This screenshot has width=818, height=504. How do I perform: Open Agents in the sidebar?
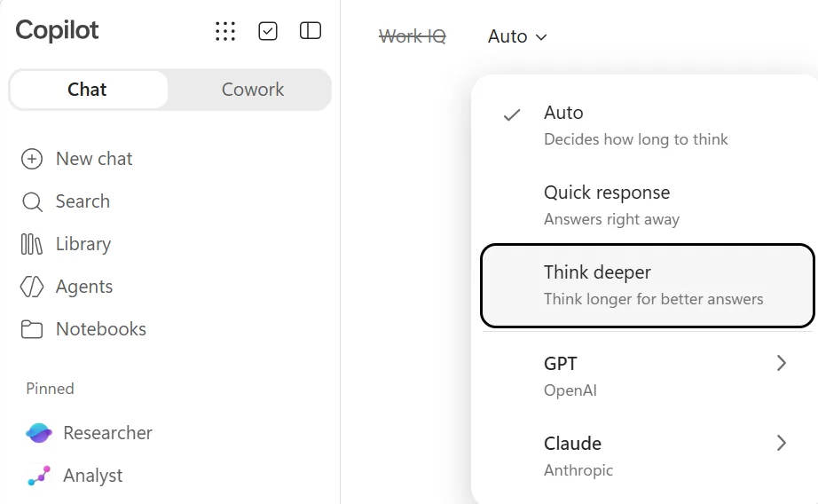[67, 287]
